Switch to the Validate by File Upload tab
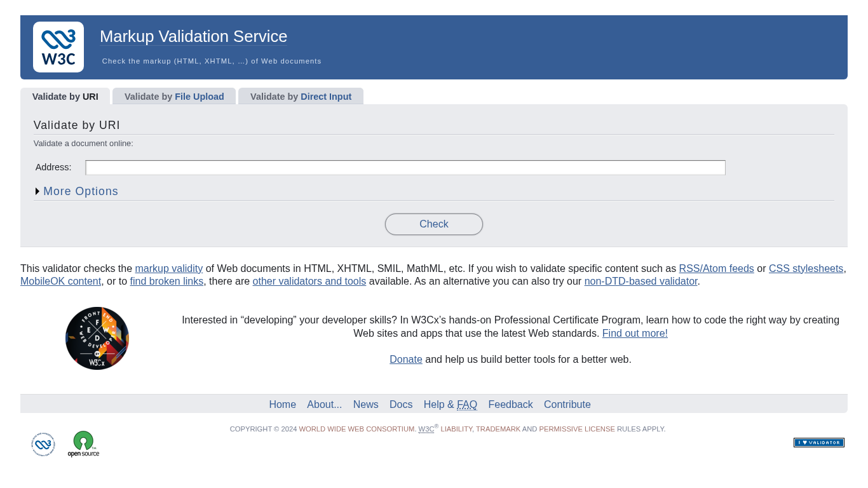 pos(174,97)
